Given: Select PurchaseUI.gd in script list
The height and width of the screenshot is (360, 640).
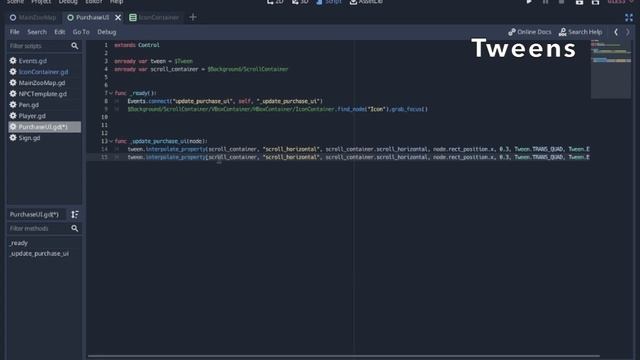Looking at the screenshot, I should (x=44, y=127).
